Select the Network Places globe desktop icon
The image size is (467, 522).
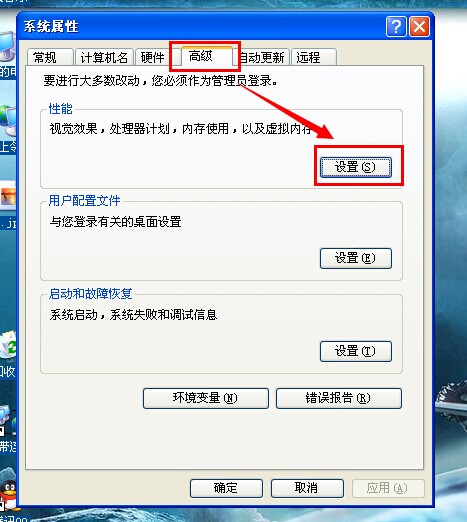click(8, 122)
